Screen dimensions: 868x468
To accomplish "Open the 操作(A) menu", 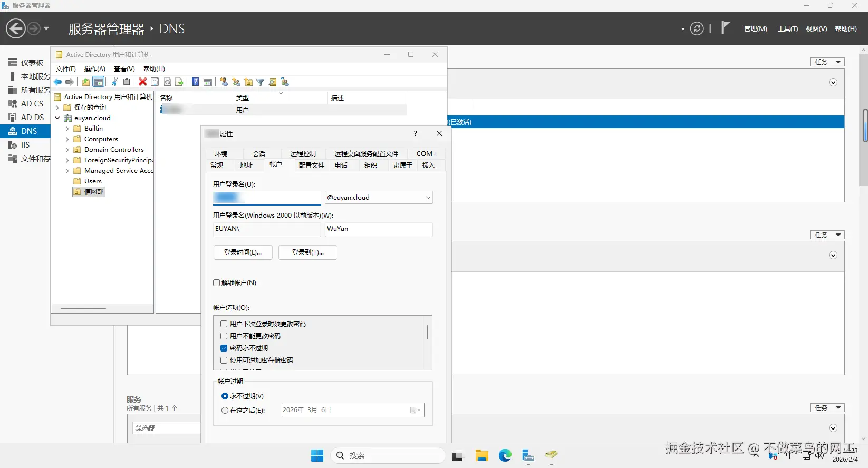I will coord(95,69).
